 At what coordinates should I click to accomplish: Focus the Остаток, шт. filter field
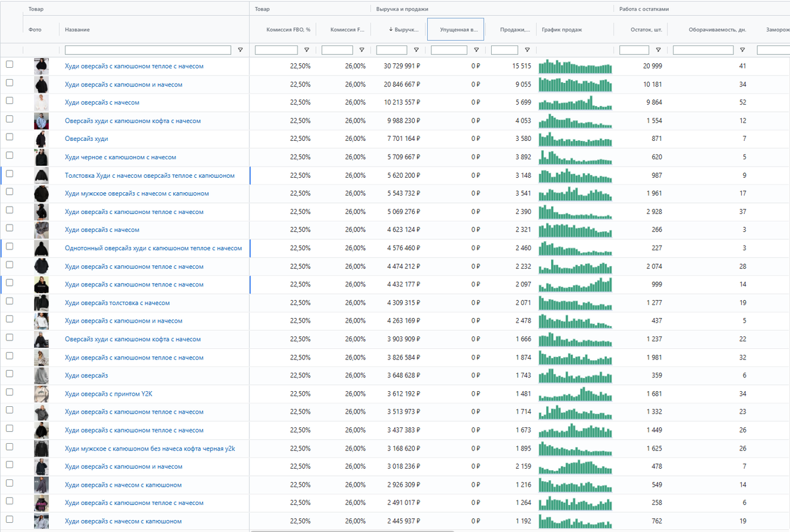635,50
